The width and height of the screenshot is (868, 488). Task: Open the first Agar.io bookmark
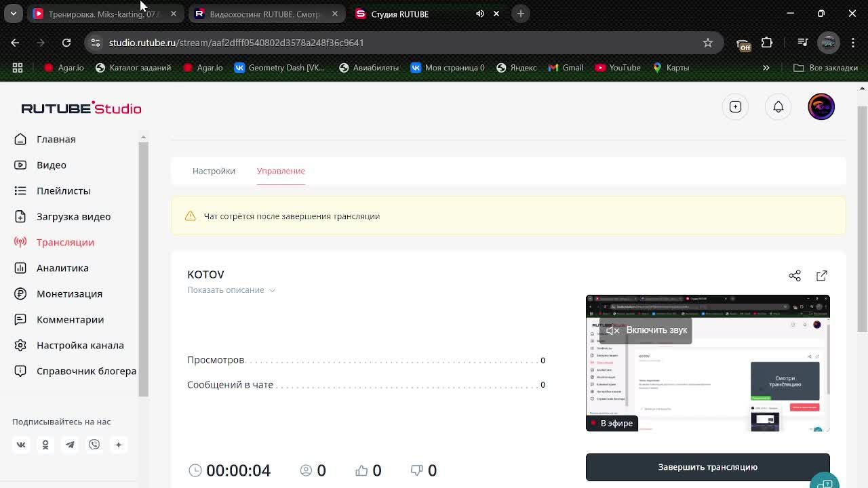click(x=64, y=68)
